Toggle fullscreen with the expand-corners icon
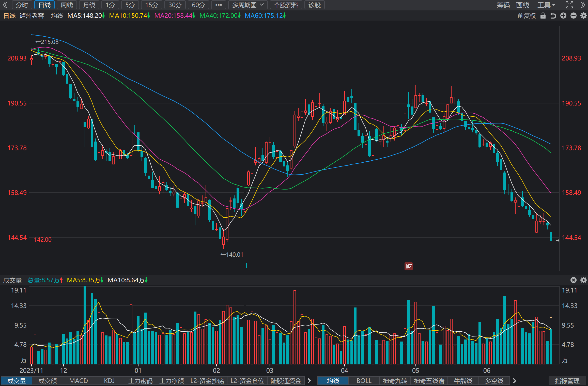Image resolution: width=588 pixels, height=386 pixels. (x=569, y=5)
